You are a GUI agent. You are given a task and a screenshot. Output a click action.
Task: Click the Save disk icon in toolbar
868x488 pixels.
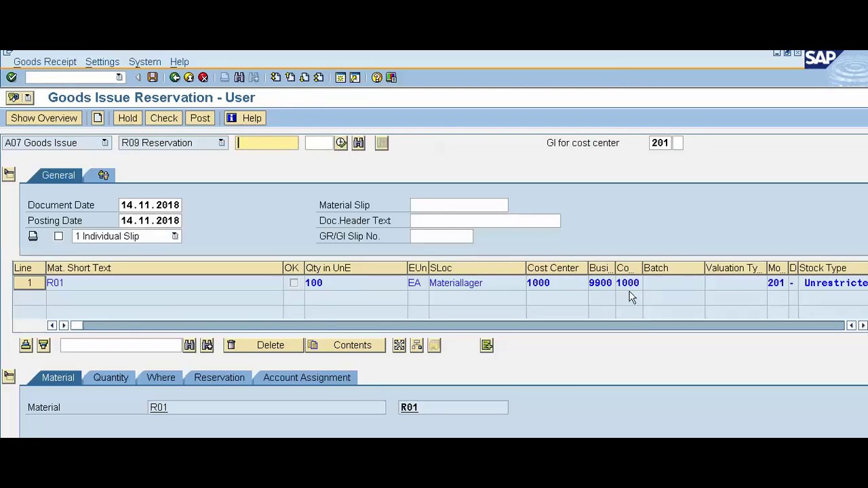point(153,77)
